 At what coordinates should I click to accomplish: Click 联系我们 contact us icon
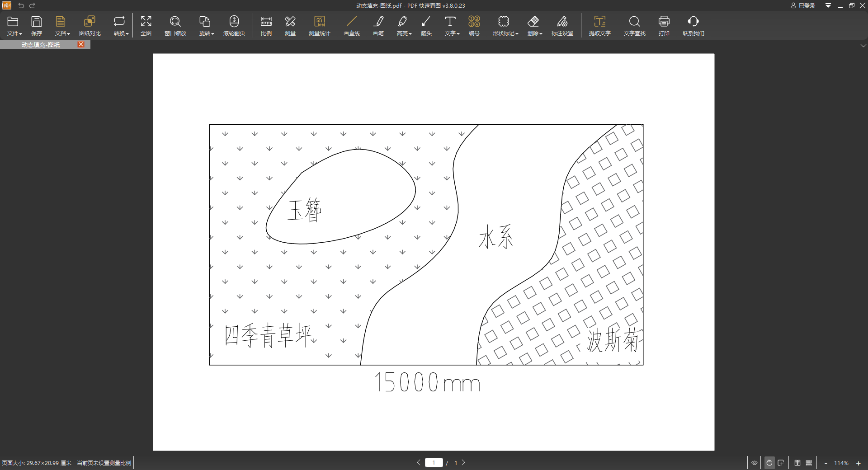pos(693,26)
